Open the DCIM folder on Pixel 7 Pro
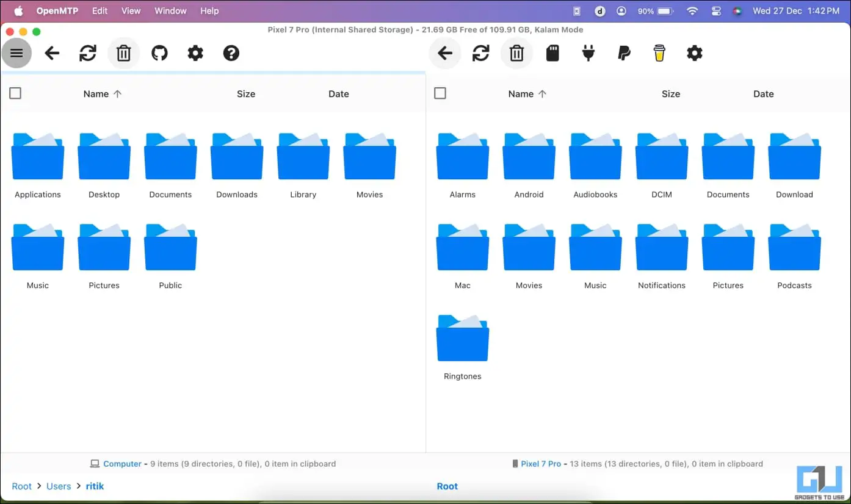 [662, 166]
